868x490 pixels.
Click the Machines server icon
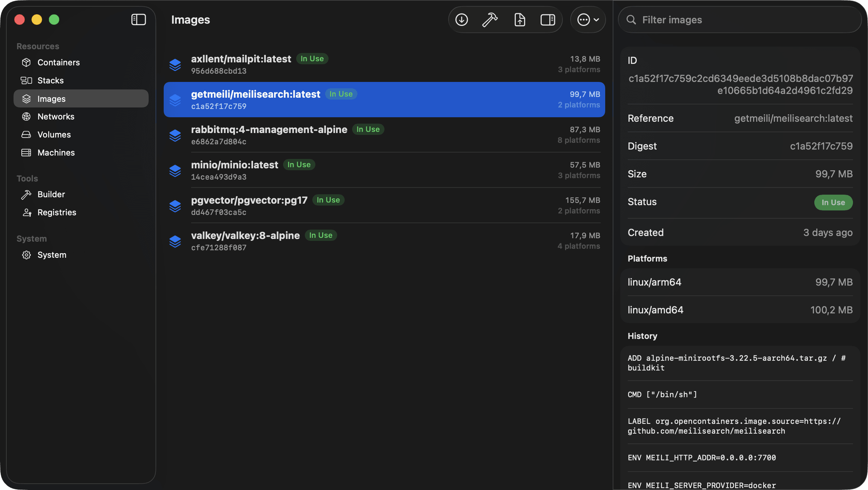(26, 153)
